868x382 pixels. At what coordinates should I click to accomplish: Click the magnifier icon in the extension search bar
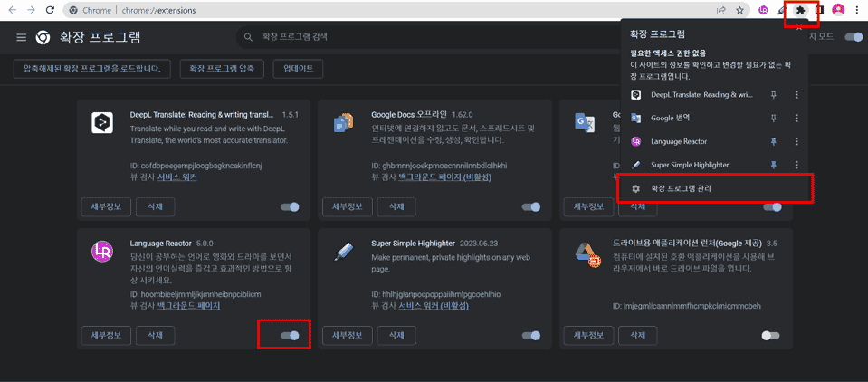pyautogui.click(x=247, y=38)
